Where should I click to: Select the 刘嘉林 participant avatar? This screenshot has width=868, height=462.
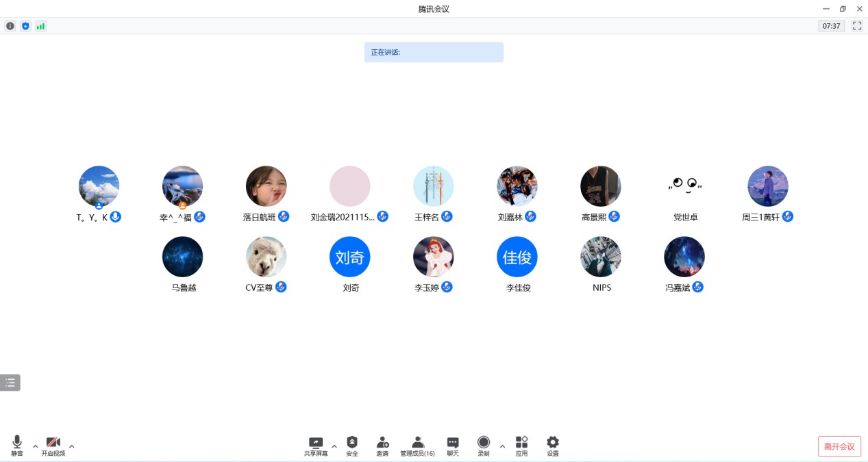tap(517, 186)
